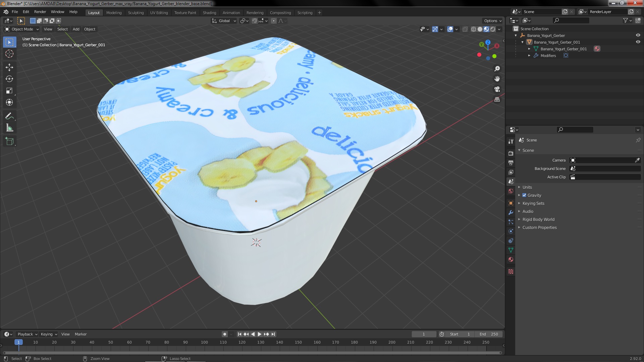This screenshot has width=644, height=362.
Task: Expand the Rigid Body World section
Action: (519, 219)
